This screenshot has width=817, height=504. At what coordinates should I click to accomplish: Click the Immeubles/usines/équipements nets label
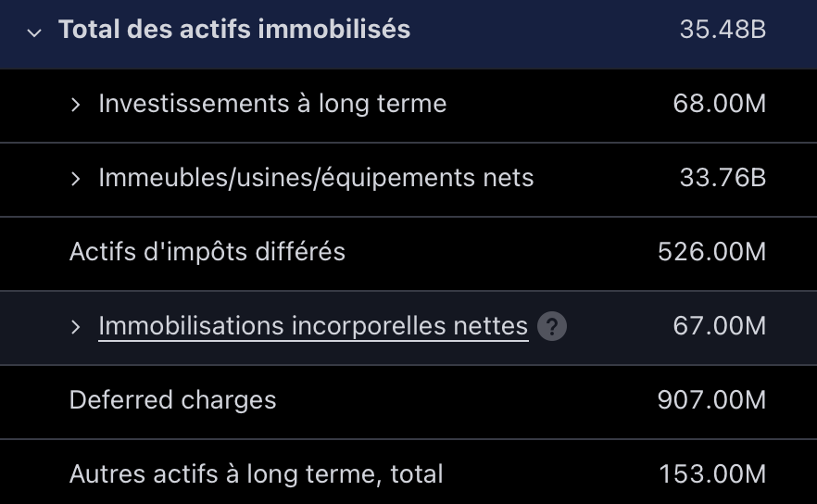(x=316, y=178)
